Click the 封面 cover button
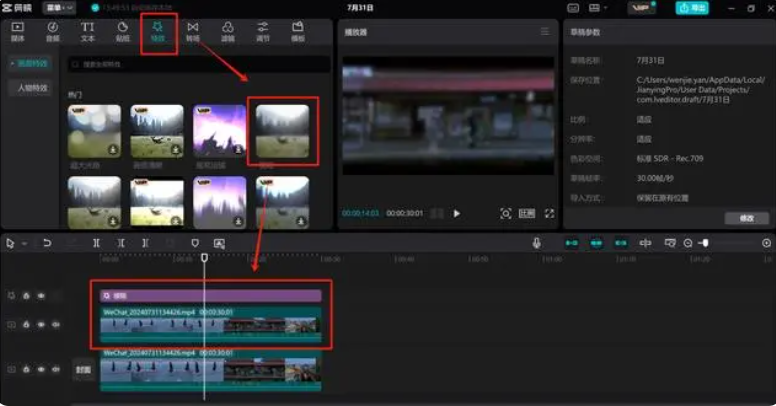Screen dimensions: 776x406 [83, 369]
